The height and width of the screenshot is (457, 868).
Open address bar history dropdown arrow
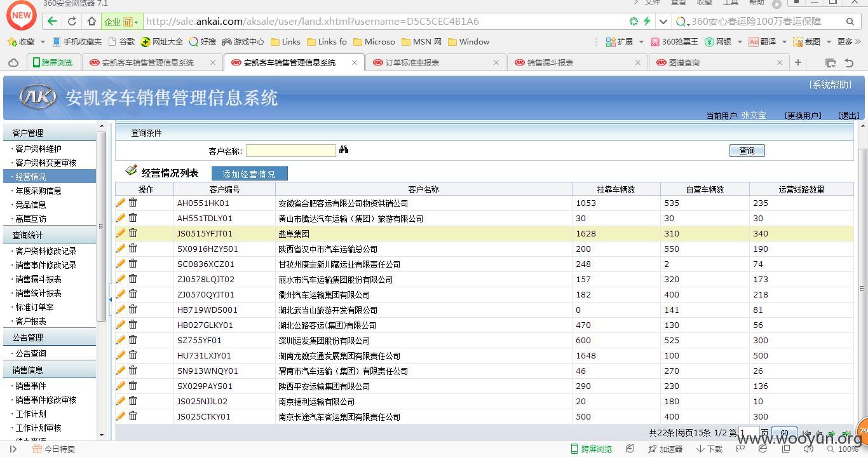663,21
